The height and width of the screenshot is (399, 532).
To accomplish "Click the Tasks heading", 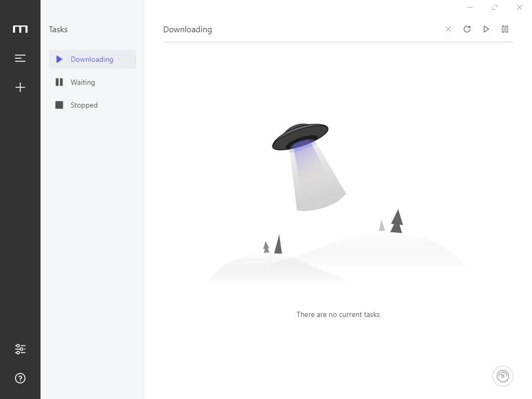I will [58, 29].
